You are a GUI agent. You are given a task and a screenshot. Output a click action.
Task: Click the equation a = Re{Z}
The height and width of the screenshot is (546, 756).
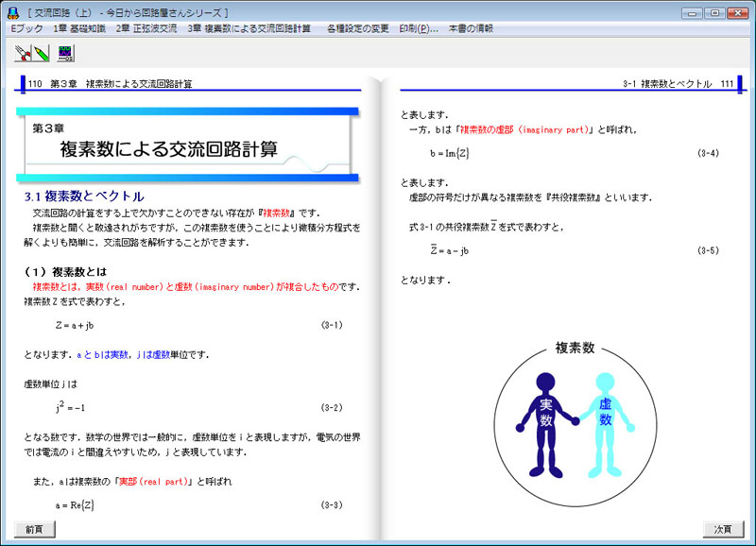75,505
